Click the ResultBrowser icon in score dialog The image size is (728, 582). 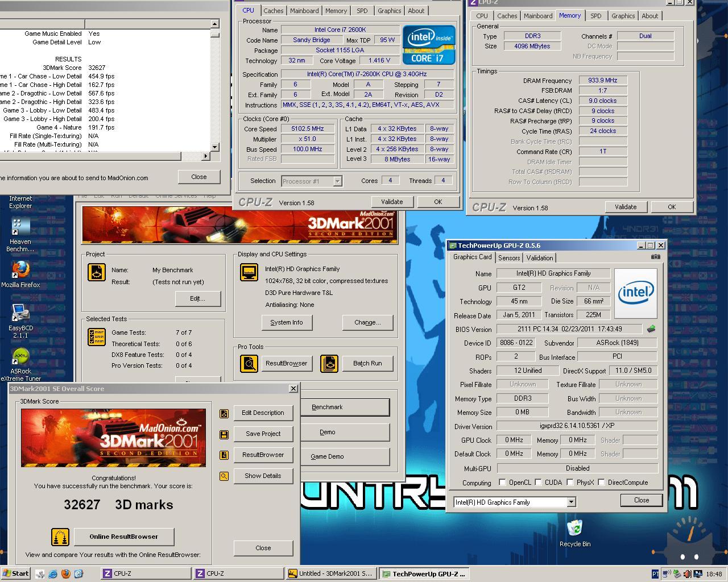[224, 455]
